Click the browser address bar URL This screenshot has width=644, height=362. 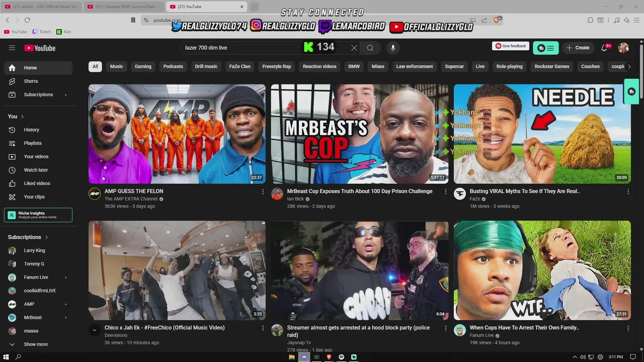167,20
